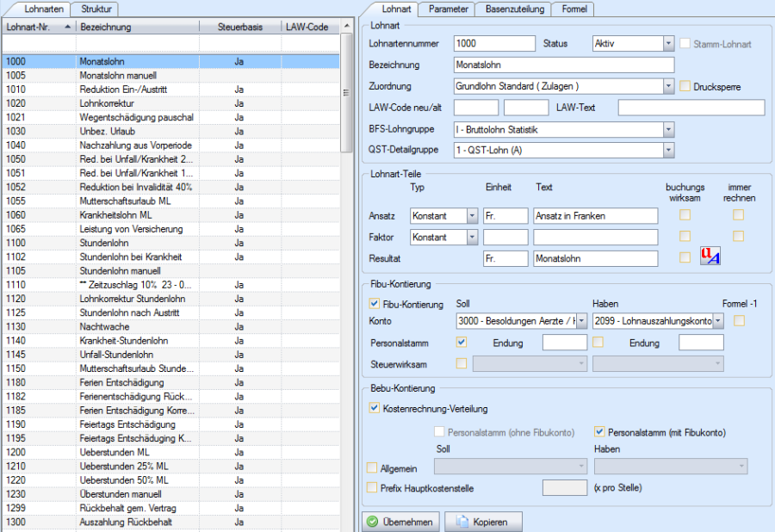Select row 1100 Stundenlohn
Image resolution: width=775 pixels, height=532 pixels.
pyautogui.click(x=171, y=243)
